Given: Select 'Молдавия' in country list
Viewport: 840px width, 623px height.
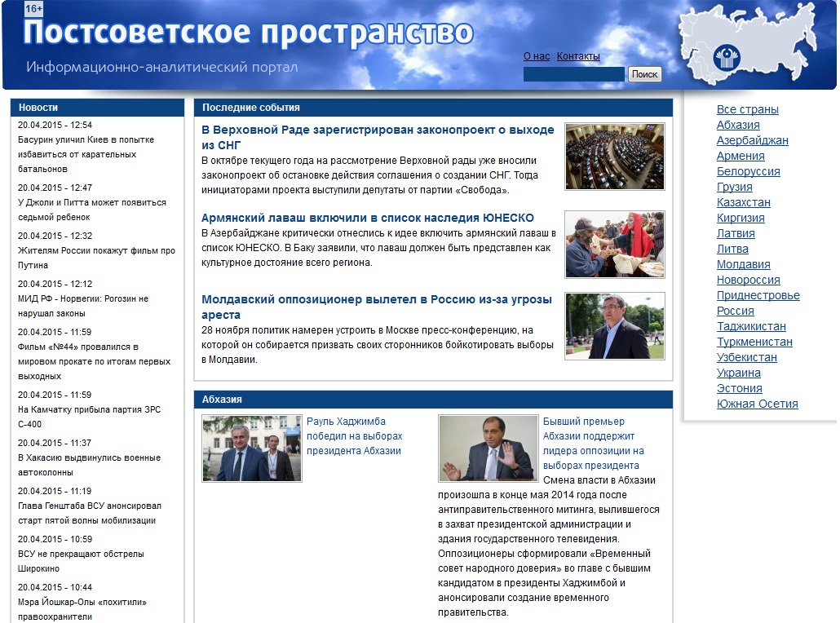Looking at the screenshot, I should tap(743, 265).
